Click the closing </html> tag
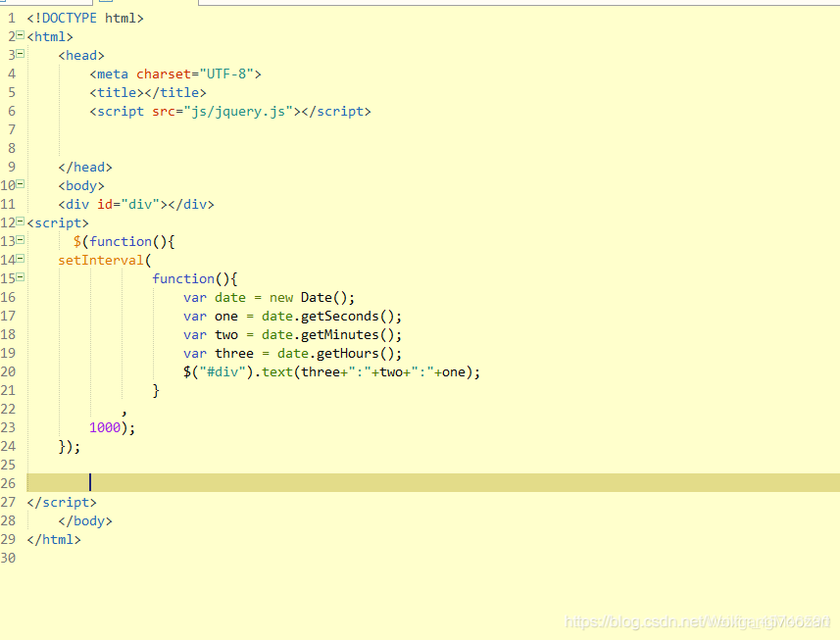 54,540
